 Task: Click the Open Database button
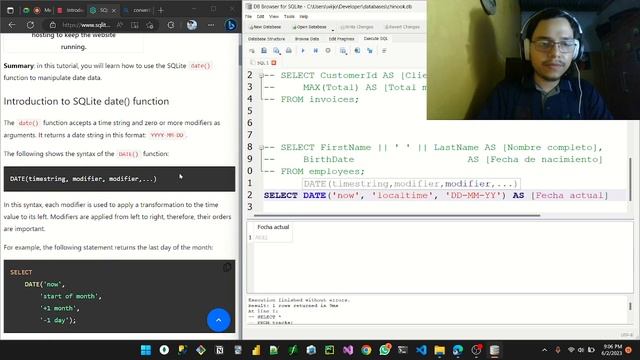[309, 27]
